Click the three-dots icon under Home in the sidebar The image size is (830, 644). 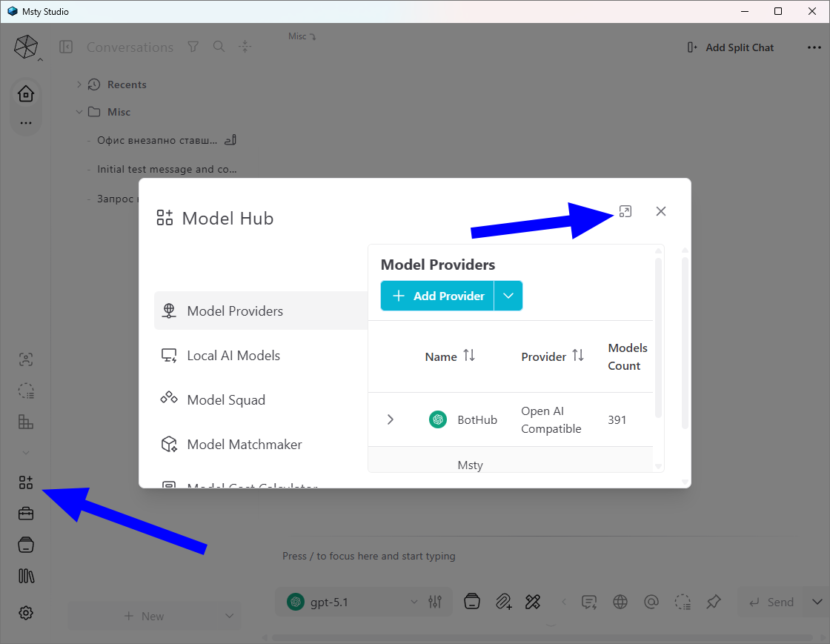tap(26, 123)
